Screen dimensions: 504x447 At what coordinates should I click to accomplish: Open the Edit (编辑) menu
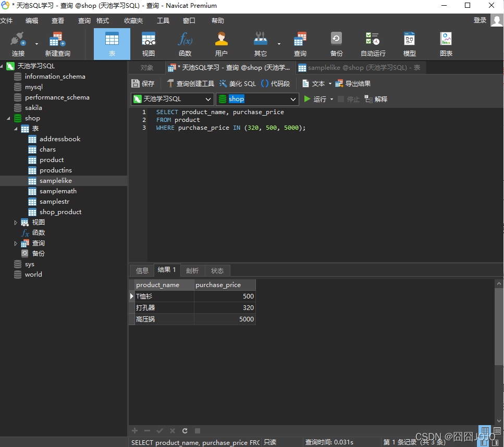pos(32,20)
